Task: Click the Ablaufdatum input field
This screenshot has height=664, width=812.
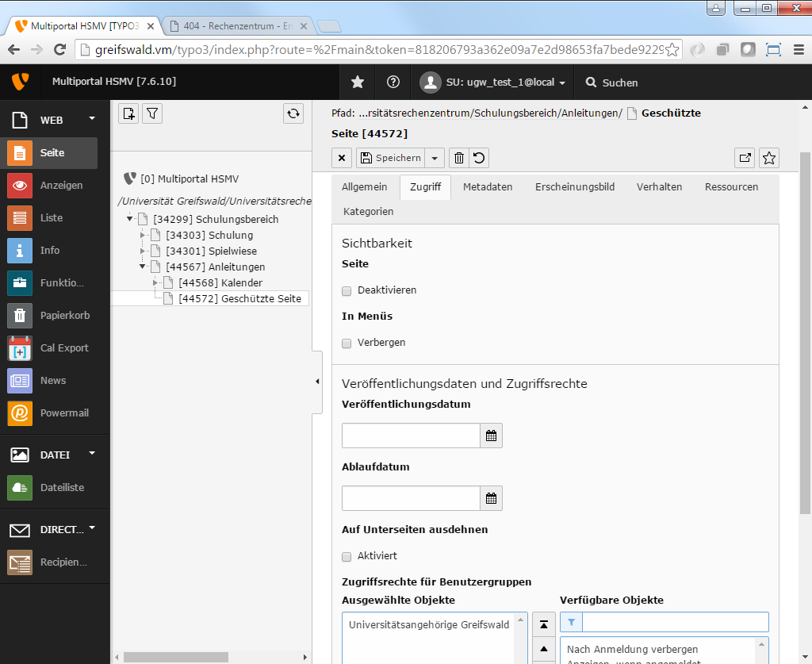Action: pyautogui.click(x=411, y=498)
